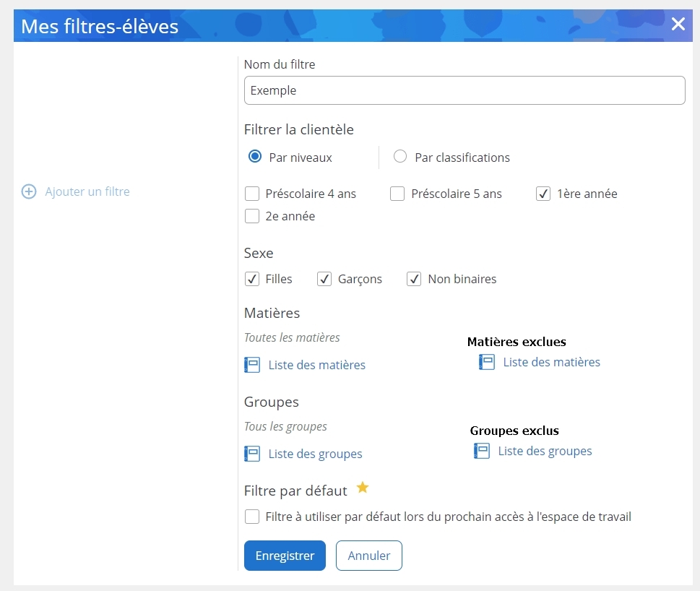This screenshot has height=591, width=700.
Task: Deselect the Non binaires checkbox
Action: tap(414, 279)
